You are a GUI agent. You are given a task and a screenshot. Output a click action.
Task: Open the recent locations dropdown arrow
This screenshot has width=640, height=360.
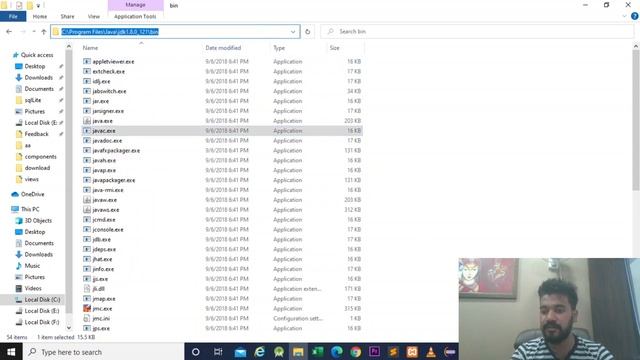pyautogui.click(x=34, y=31)
